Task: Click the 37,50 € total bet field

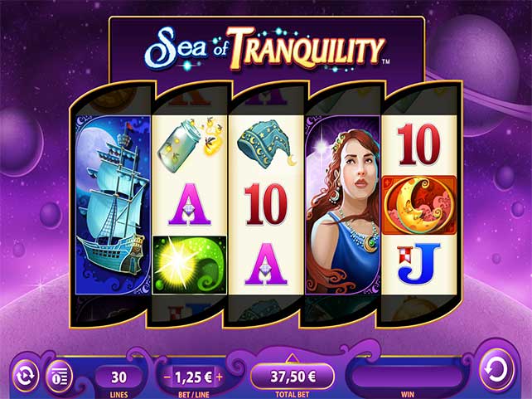Action: point(293,377)
